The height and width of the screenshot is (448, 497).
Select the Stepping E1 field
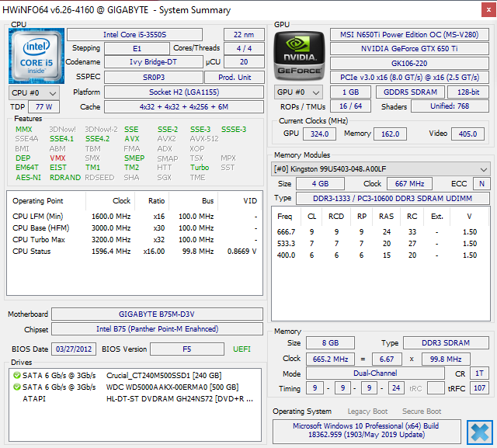(x=137, y=48)
